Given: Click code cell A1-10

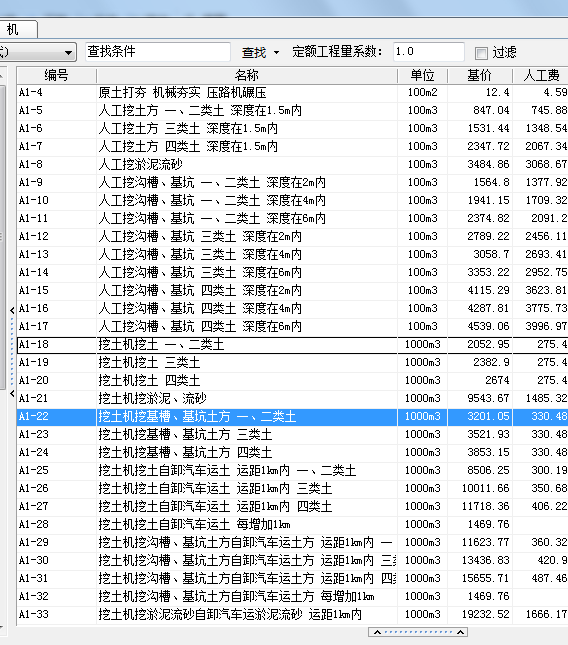Looking at the screenshot, I should click(57, 201).
